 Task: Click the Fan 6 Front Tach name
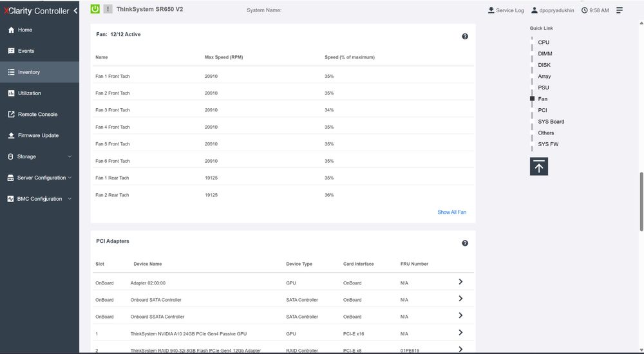click(113, 161)
